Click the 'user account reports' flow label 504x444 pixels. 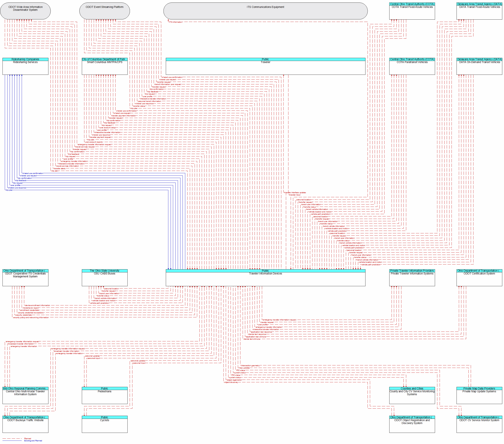[x=94, y=142]
